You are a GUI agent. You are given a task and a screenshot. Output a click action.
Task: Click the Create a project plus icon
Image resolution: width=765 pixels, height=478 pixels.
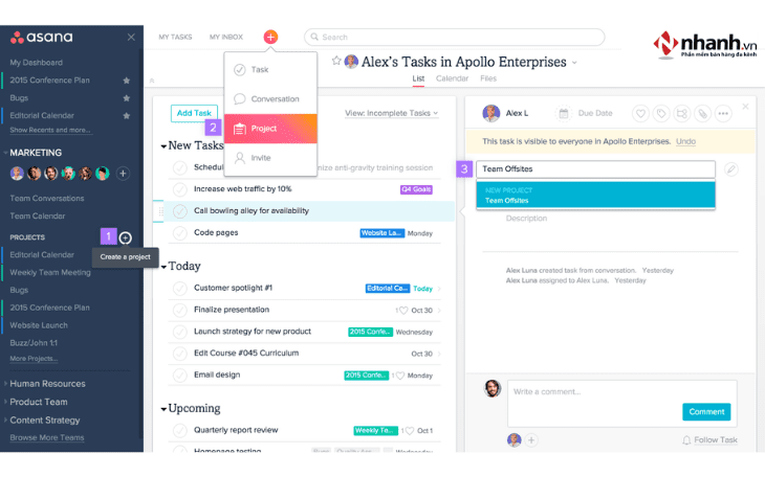125,238
